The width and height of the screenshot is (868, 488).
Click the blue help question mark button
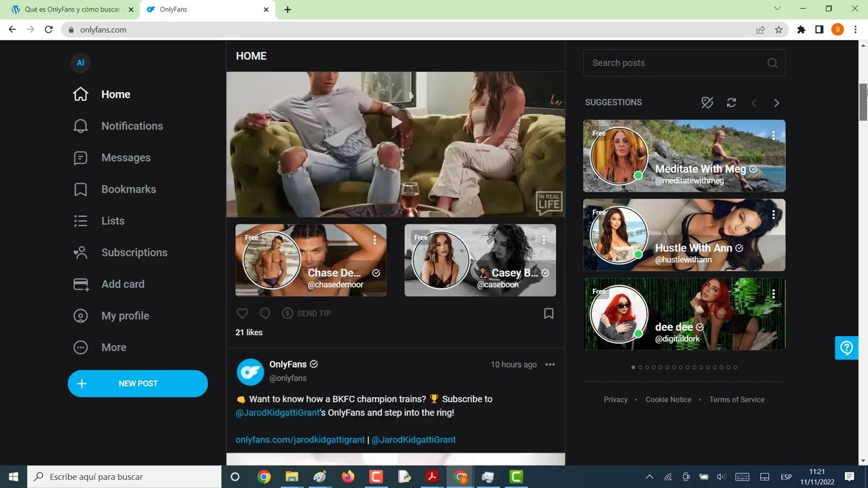coord(846,348)
